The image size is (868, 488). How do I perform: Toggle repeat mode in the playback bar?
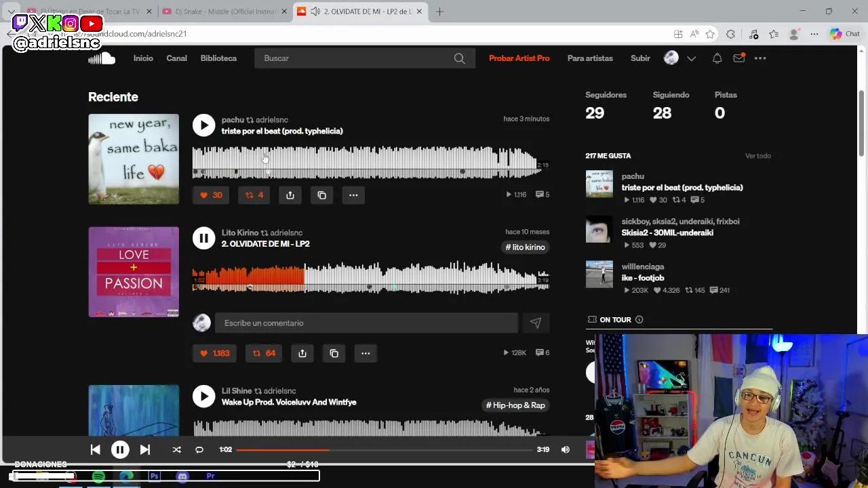[x=199, y=449]
